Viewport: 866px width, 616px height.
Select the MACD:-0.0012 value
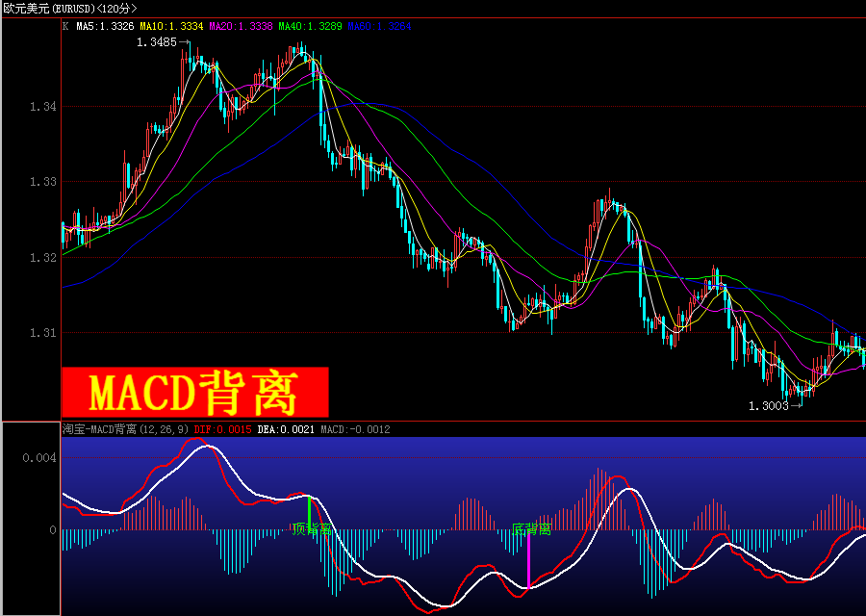(x=355, y=429)
